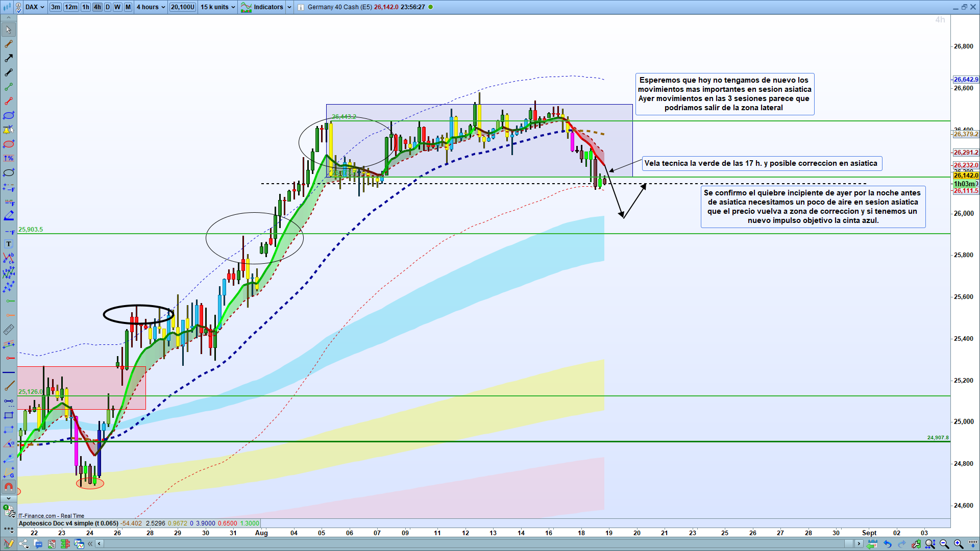The width and height of the screenshot is (980, 551).
Task: Select the pencil eraser drawing tool
Action: coord(9,215)
